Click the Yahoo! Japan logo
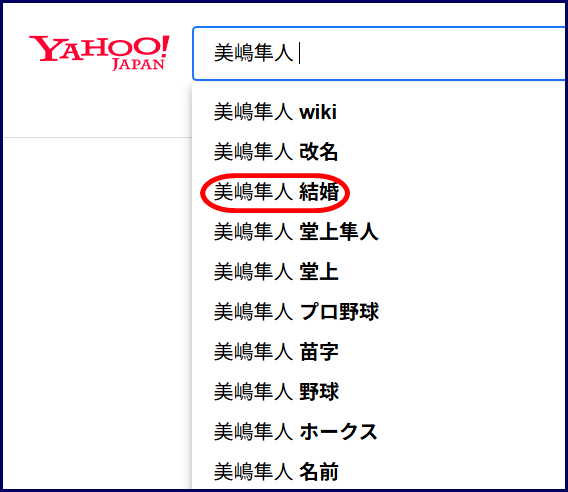This screenshot has width=568, height=492. pos(99,53)
